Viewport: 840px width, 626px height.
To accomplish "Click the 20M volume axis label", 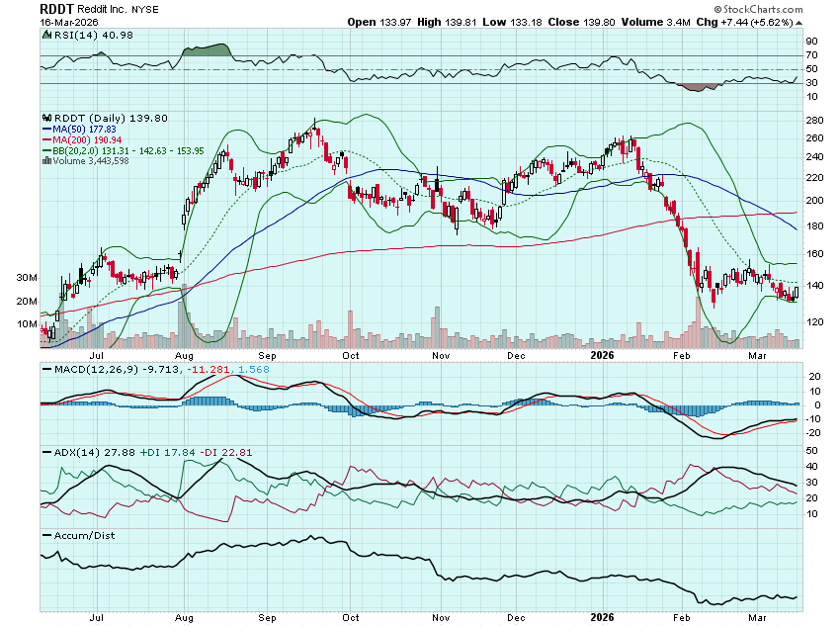I will pyautogui.click(x=27, y=302).
